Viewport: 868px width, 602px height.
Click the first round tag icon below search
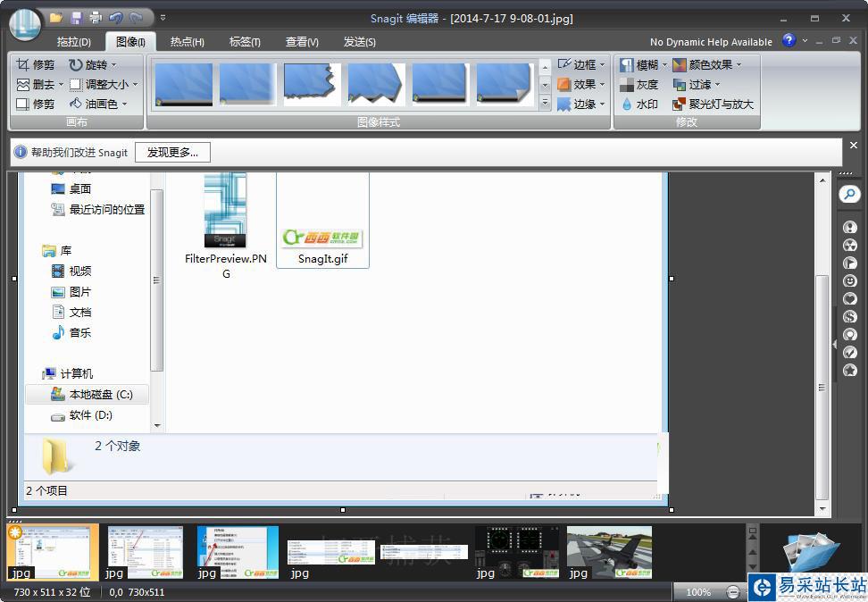(x=850, y=227)
